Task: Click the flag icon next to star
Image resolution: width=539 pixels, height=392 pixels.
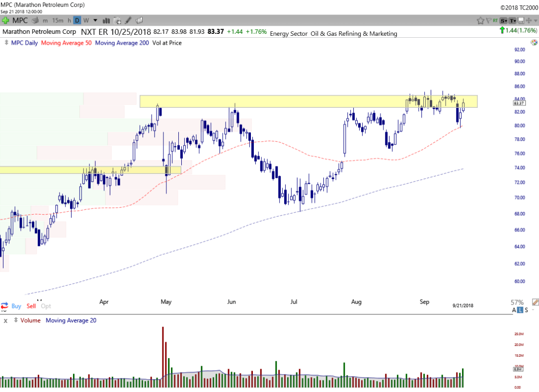Action: click(489, 20)
